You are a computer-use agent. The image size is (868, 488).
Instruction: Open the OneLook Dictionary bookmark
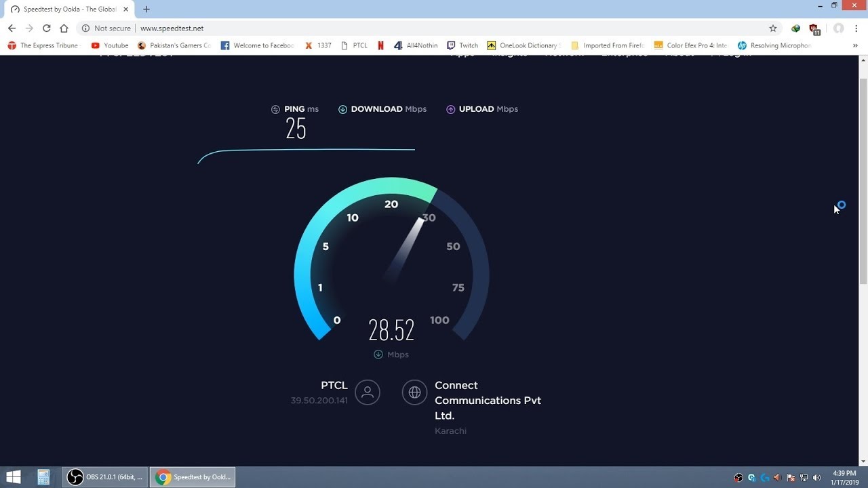tap(524, 45)
